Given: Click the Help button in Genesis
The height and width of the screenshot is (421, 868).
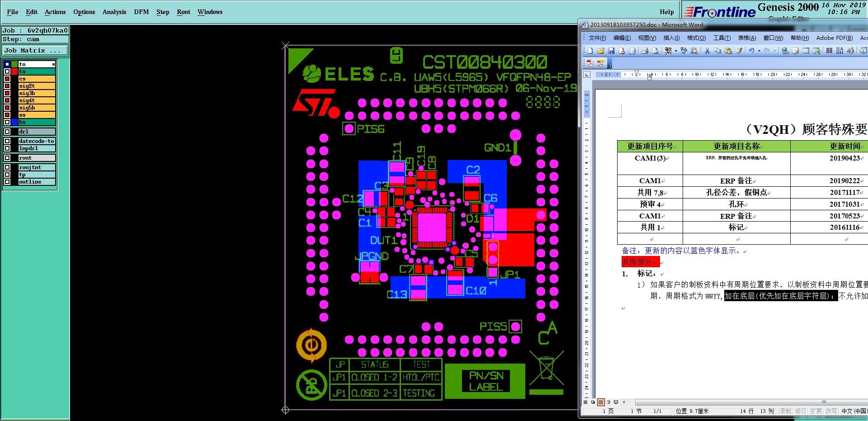Looking at the screenshot, I should click(666, 12).
